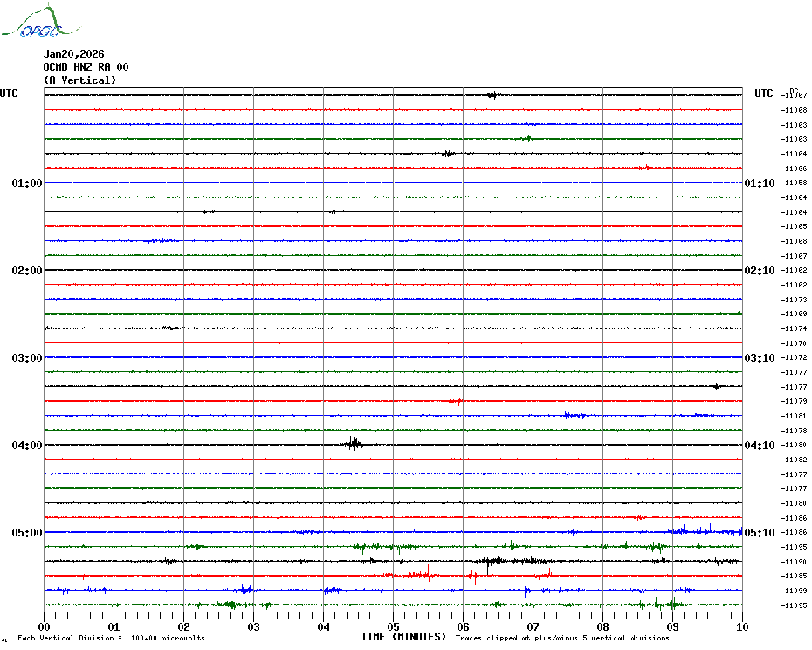Click the TIME (MINUTES) axis title

point(403,637)
